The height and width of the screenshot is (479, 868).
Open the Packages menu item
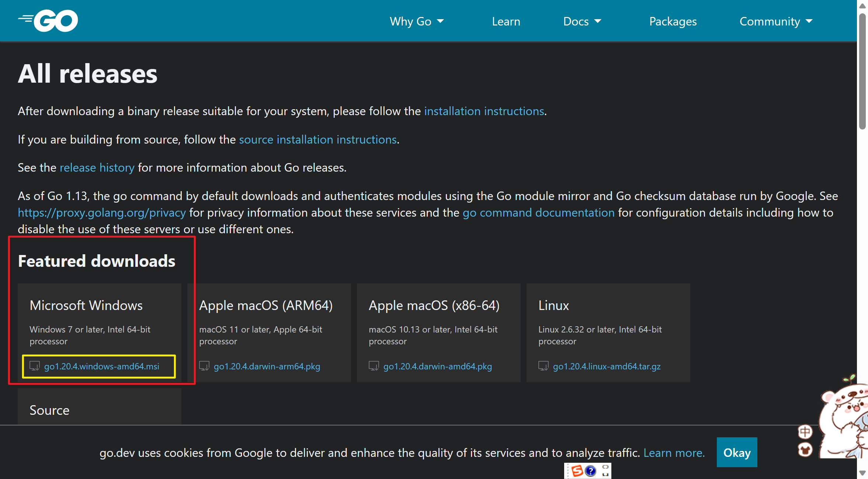click(x=673, y=21)
